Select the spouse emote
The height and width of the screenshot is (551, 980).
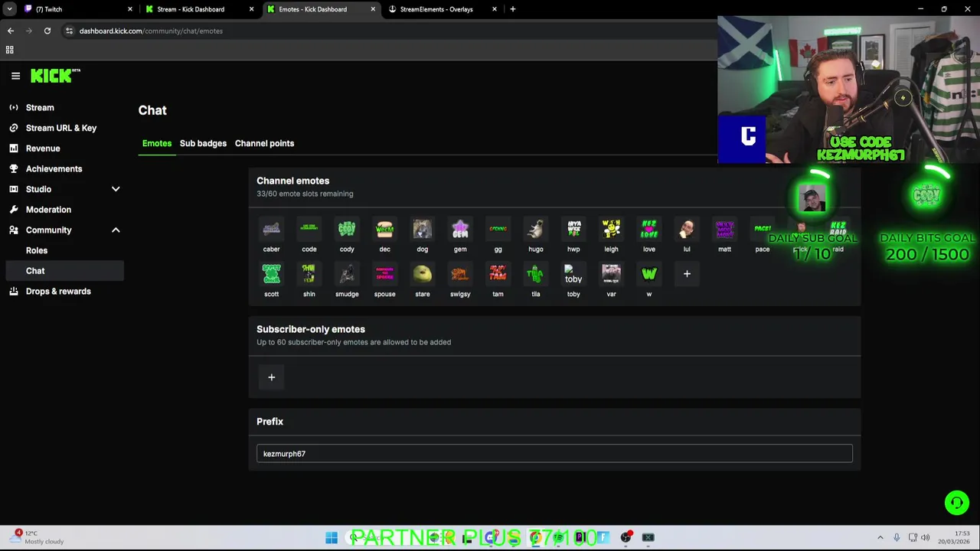[x=384, y=274]
